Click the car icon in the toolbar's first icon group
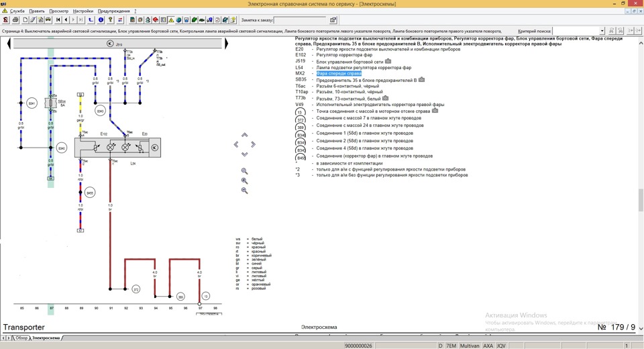 48,19
